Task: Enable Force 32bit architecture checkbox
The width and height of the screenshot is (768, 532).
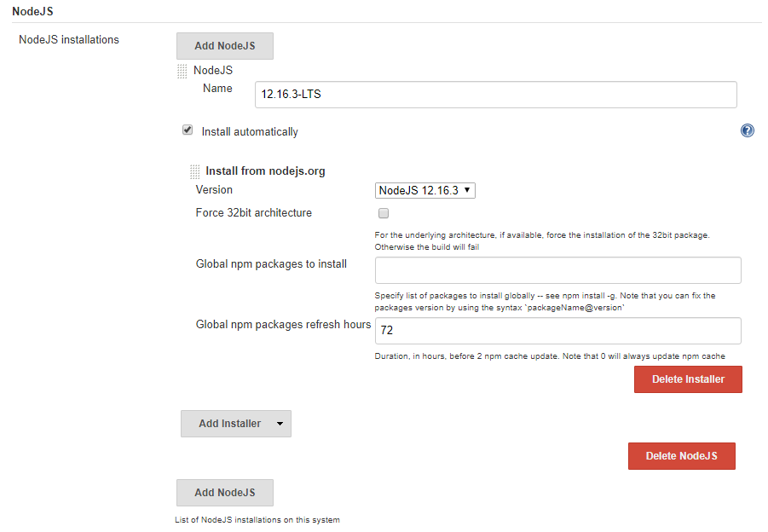Action: pos(384,213)
